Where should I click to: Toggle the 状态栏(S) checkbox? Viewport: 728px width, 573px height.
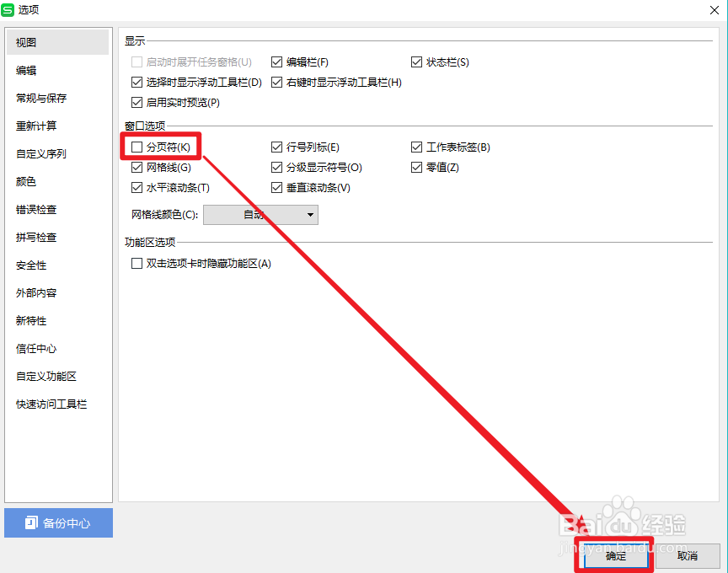pyautogui.click(x=416, y=62)
